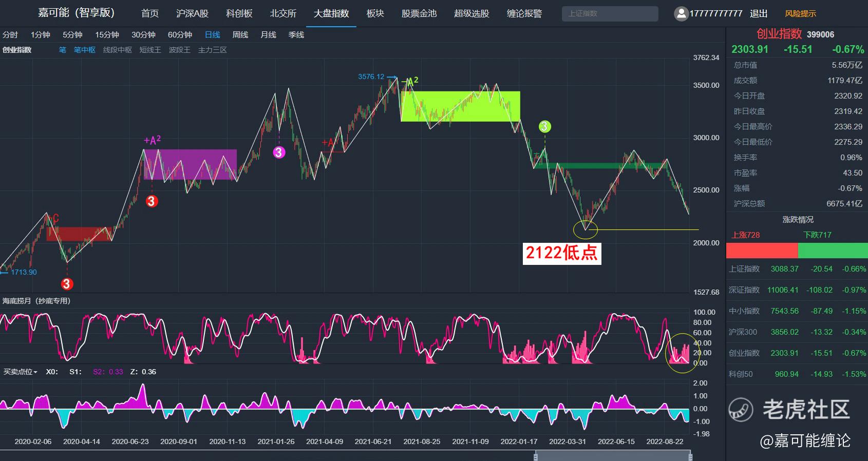Select the 上证指数 row in index list
Image resolution: width=868 pixels, height=461 pixels.
[797, 269]
